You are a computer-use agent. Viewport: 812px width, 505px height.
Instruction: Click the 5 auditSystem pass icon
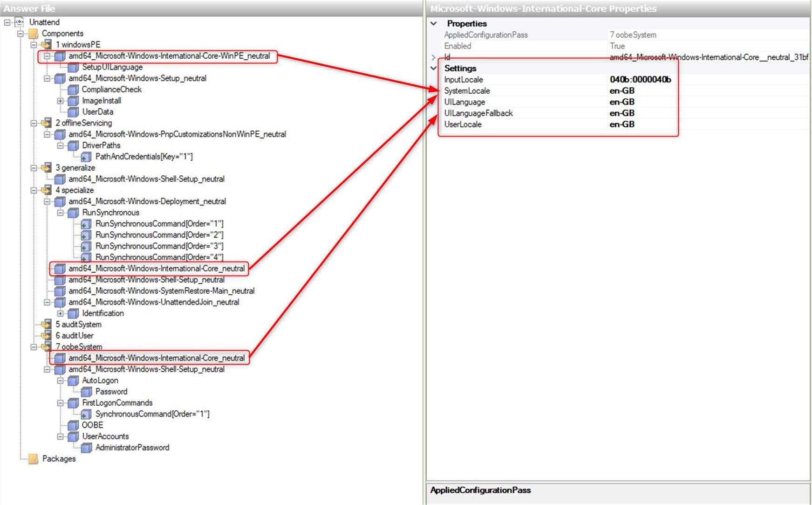pyautogui.click(x=46, y=324)
